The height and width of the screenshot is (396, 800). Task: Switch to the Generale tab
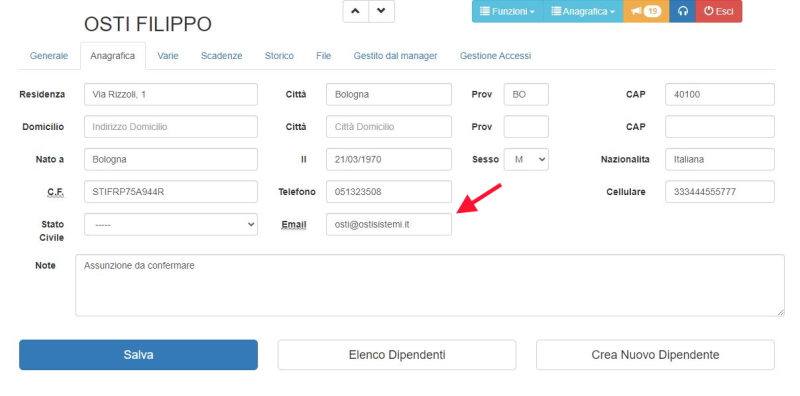pos(49,56)
